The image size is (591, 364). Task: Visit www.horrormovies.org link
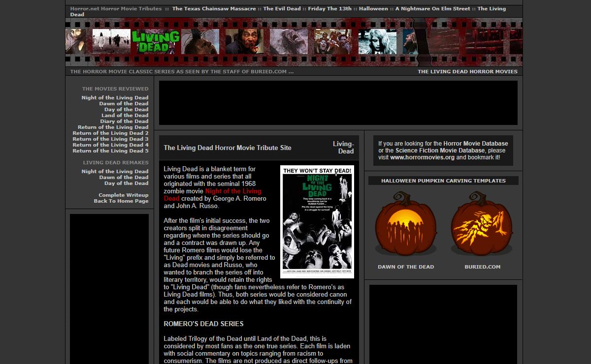422,157
